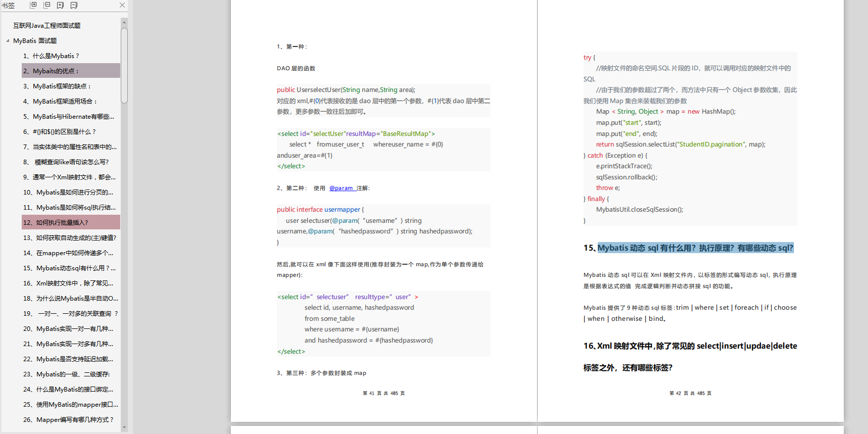Click the code line from some_table
Viewport: 868px width, 434px height.
pos(329,318)
